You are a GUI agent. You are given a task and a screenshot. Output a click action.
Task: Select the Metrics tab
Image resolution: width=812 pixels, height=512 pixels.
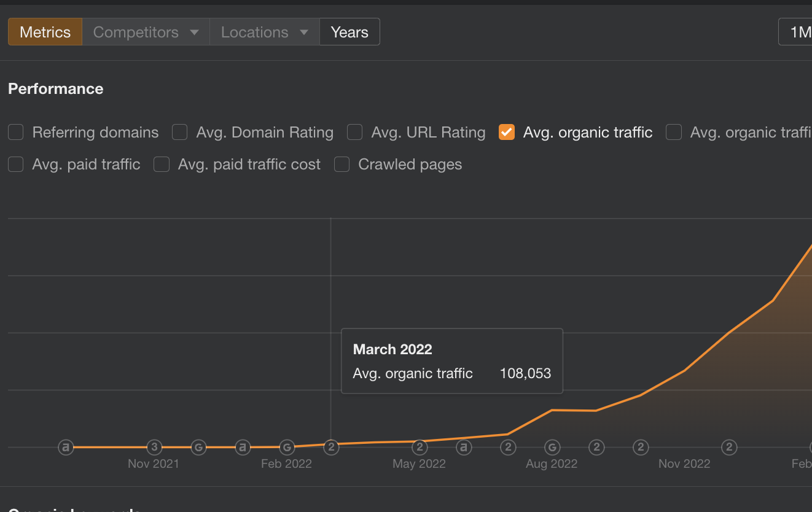[45, 32]
